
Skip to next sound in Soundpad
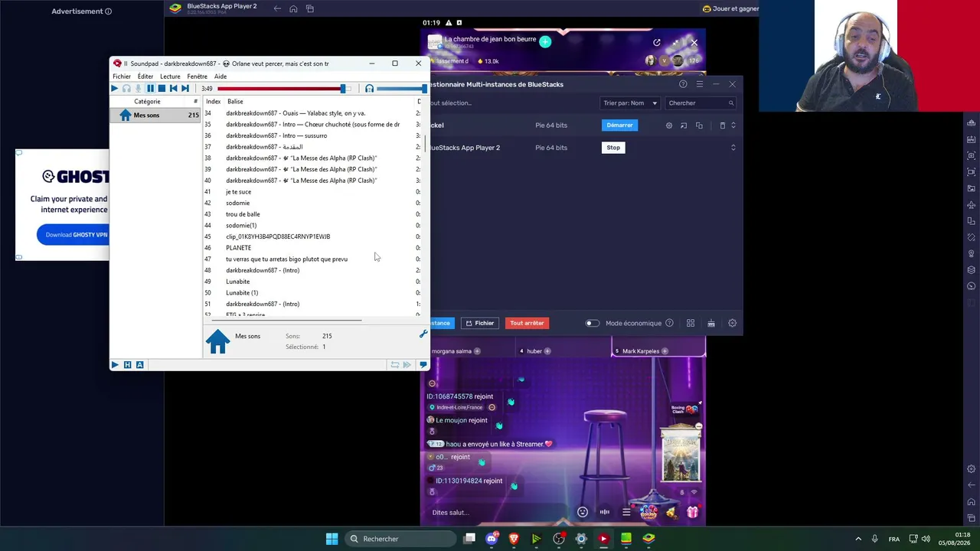tap(185, 89)
